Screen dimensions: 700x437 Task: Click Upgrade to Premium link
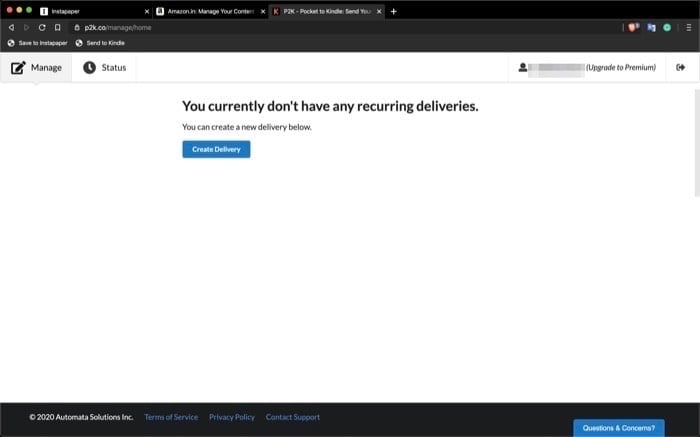coord(621,67)
